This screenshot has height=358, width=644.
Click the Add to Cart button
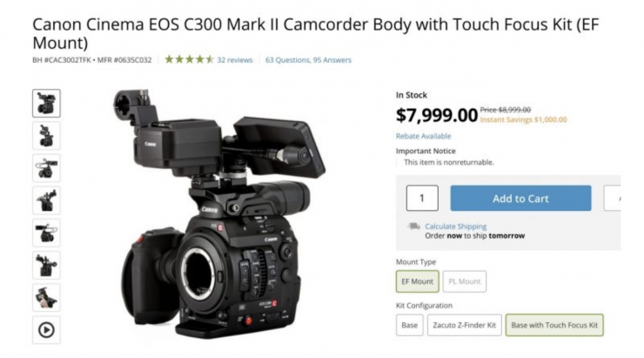(x=520, y=198)
